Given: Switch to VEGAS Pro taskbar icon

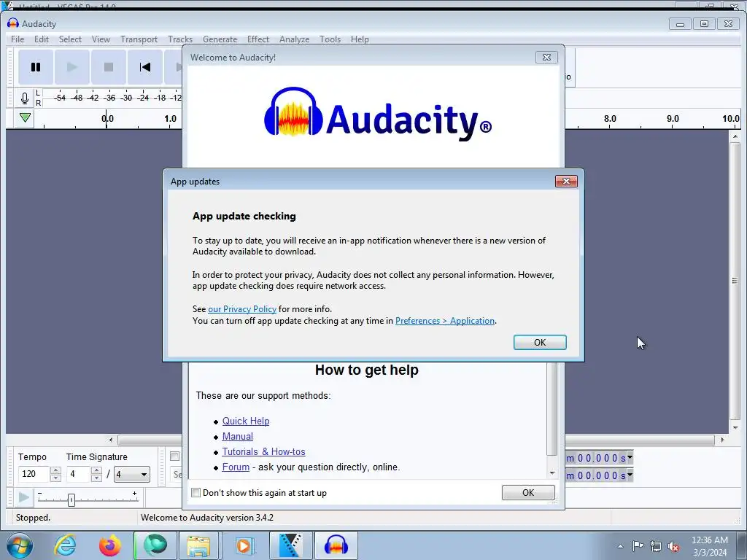Looking at the screenshot, I should click(x=290, y=545).
